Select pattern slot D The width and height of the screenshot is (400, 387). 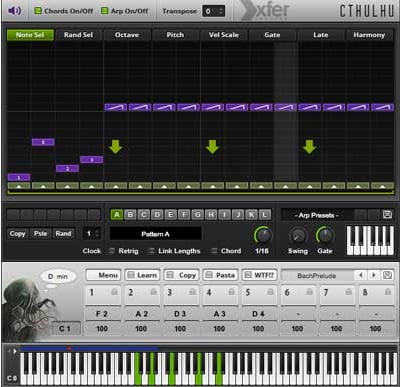[157, 215]
